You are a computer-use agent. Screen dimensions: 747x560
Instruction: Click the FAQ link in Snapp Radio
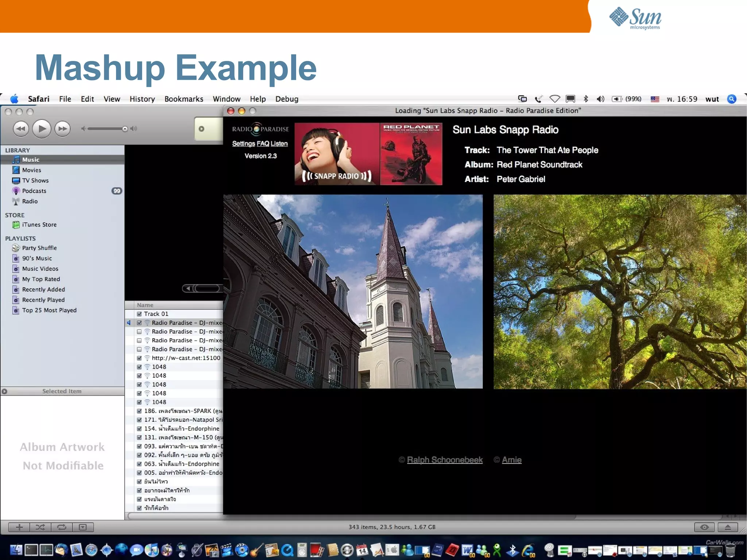coord(263,144)
